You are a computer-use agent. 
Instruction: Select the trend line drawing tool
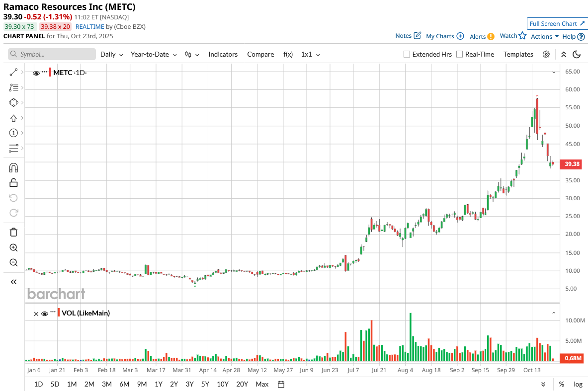13,73
